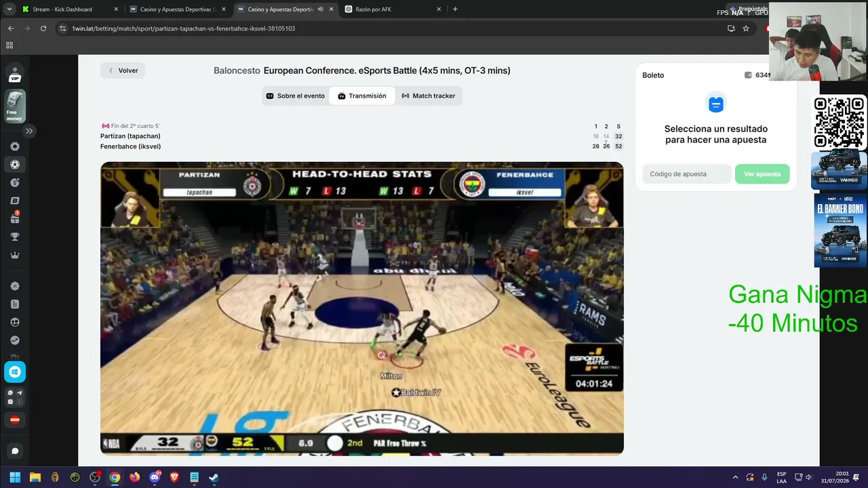Reload the current browser page
Viewport: 868px width, 488px height.
click(43, 28)
